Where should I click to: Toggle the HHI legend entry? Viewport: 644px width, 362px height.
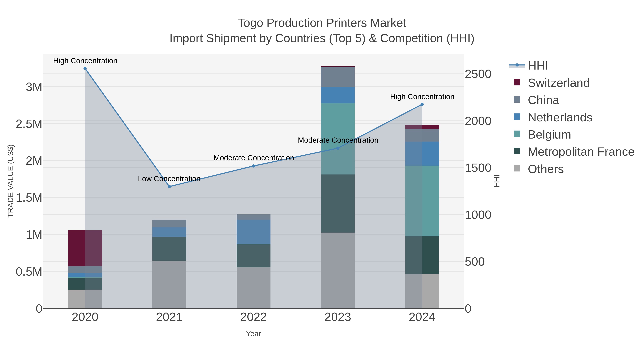(x=528, y=66)
